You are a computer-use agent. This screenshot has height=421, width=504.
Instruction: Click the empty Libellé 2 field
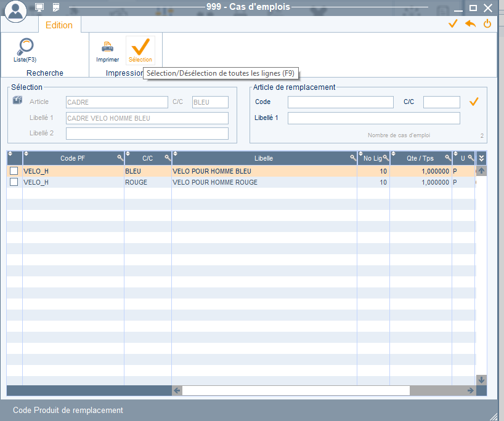click(147, 134)
